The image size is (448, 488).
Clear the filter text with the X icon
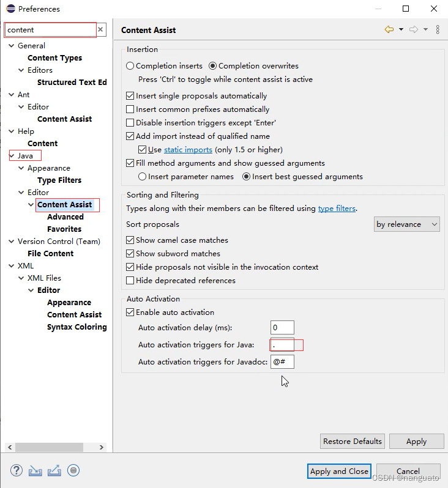100,29
